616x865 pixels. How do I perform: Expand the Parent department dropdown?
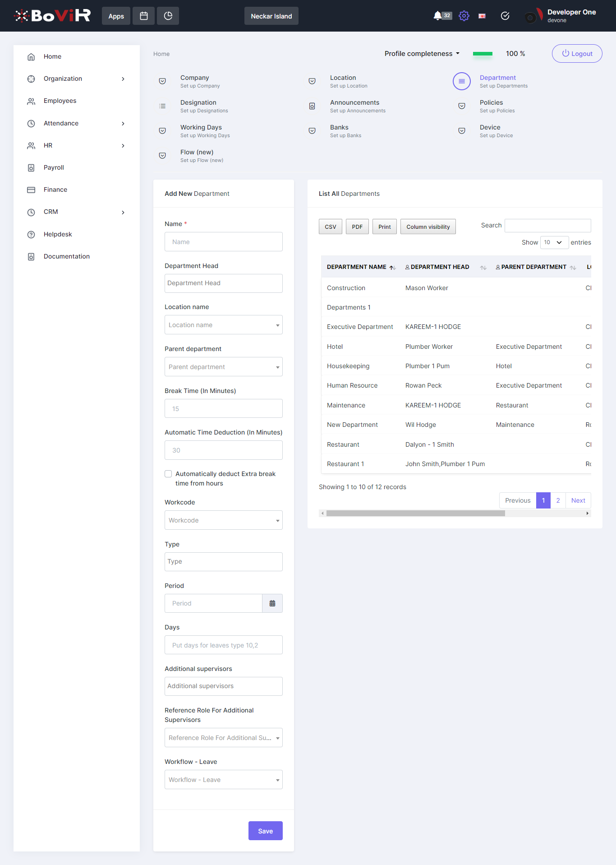(x=223, y=367)
